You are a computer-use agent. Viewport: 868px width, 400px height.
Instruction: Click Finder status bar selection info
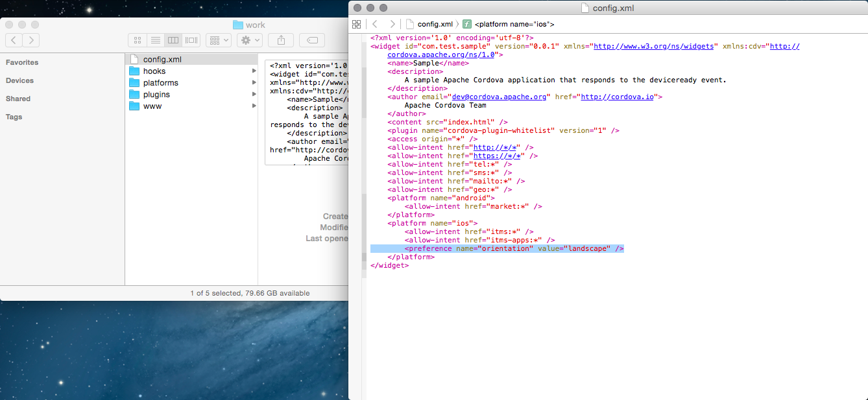(x=250, y=293)
